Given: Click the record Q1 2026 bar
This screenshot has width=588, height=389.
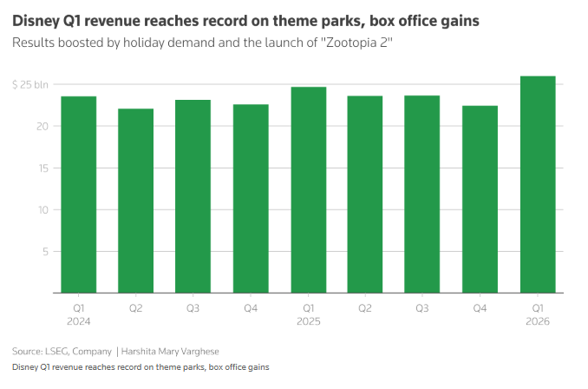Looking at the screenshot, I should (538, 184).
